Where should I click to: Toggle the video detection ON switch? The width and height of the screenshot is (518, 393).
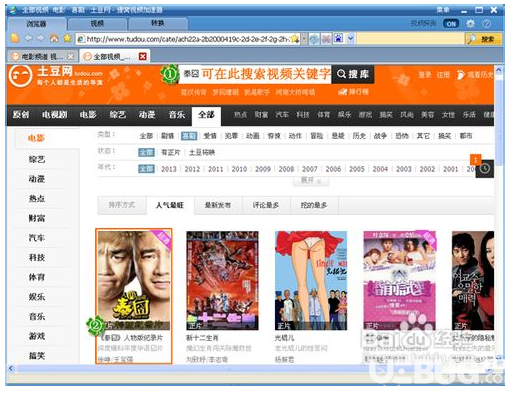[451, 24]
